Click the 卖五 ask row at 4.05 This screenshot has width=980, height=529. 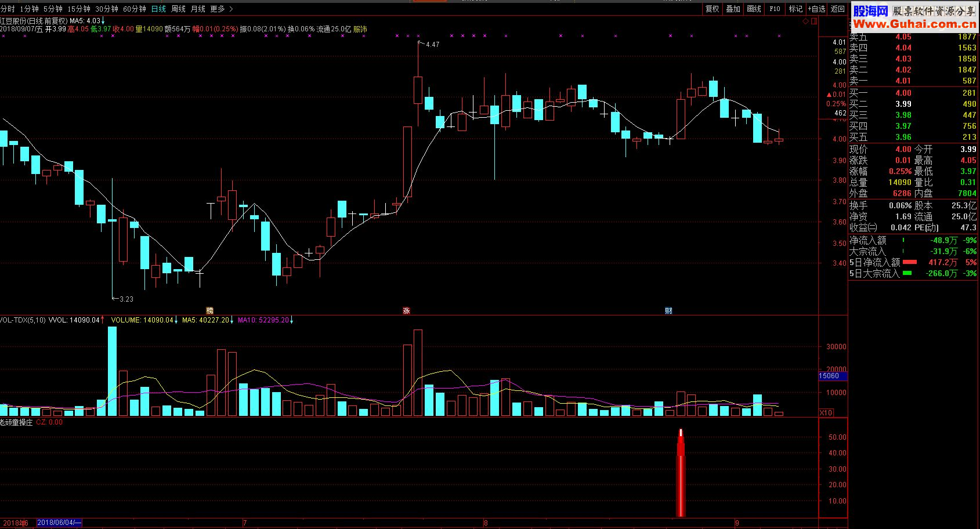coord(913,37)
